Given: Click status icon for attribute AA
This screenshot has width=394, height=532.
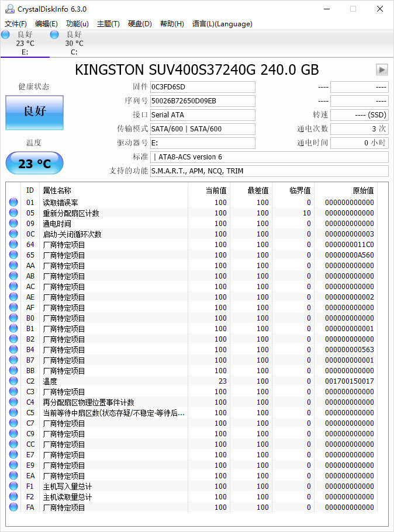Looking at the screenshot, I should 13,265.
